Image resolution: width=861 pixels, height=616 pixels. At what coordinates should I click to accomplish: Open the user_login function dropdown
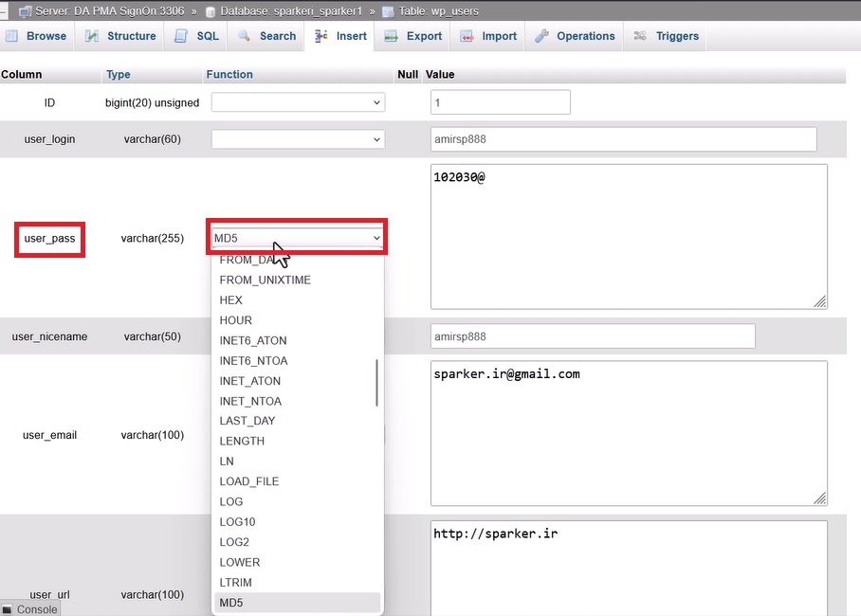tap(298, 139)
